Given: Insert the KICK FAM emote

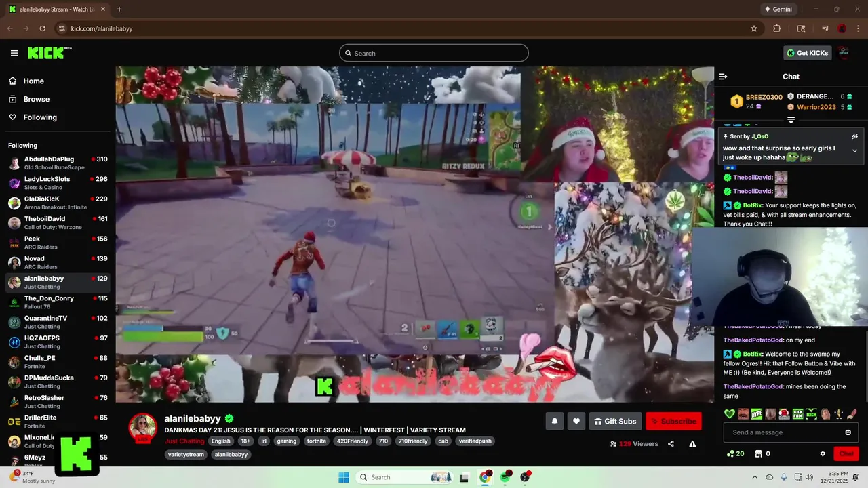Looking at the screenshot, I should pyautogui.click(x=797, y=413).
